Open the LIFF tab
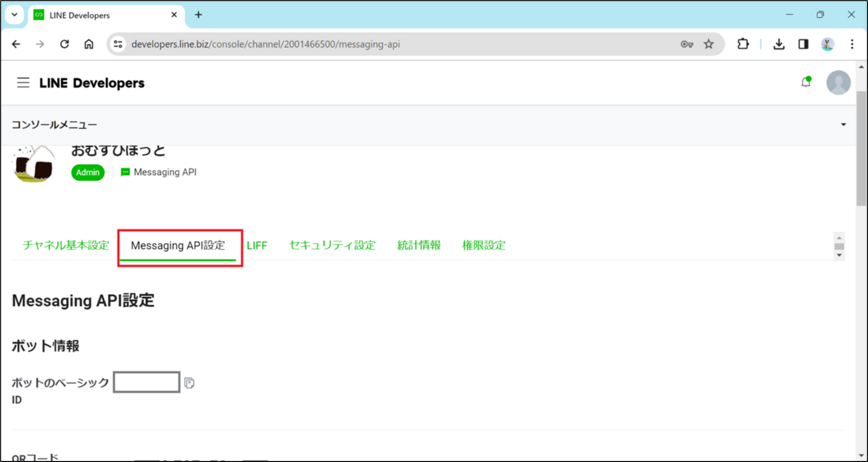The height and width of the screenshot is (462, 868). click(x=257, y=245)
